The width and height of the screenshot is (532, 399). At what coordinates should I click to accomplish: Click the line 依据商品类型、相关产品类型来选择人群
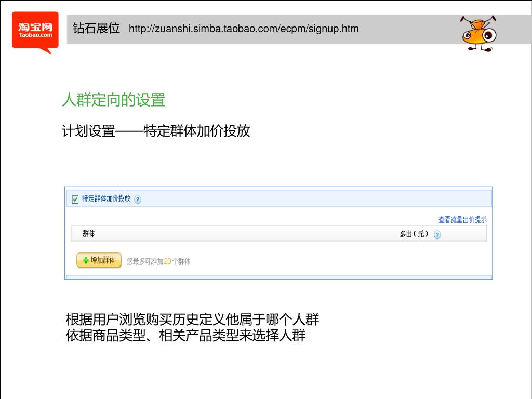(185, 335)
